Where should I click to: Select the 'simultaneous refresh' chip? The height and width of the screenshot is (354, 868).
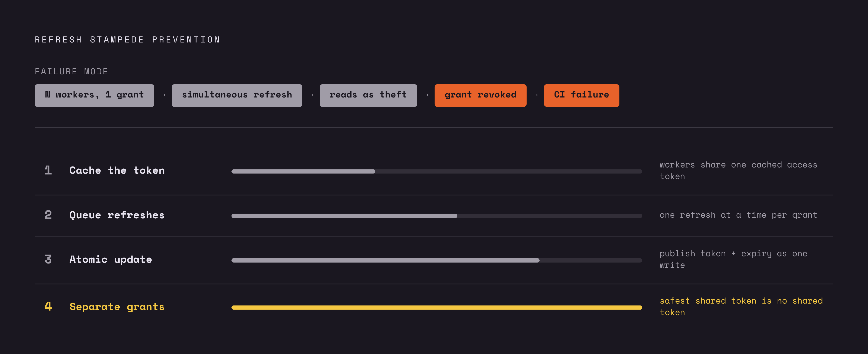tap(237, 95)
